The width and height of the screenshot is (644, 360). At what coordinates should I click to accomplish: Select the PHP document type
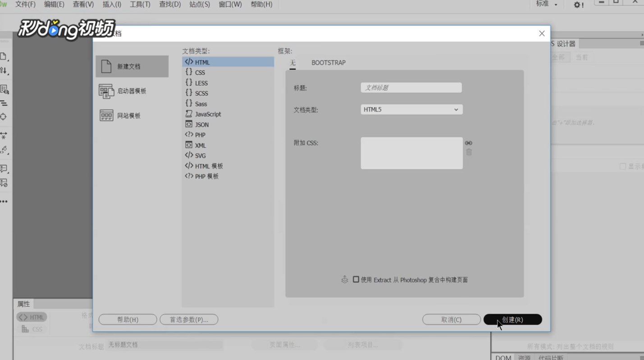(x=228, y=135)
